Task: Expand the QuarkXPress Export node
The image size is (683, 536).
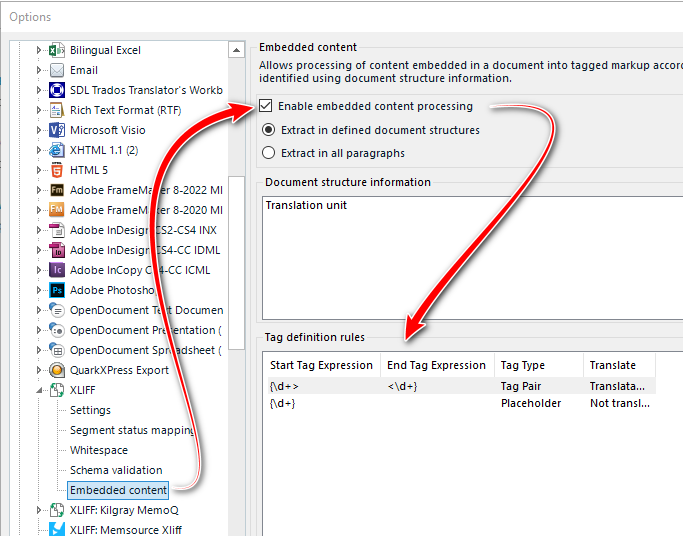Action: 39,370
